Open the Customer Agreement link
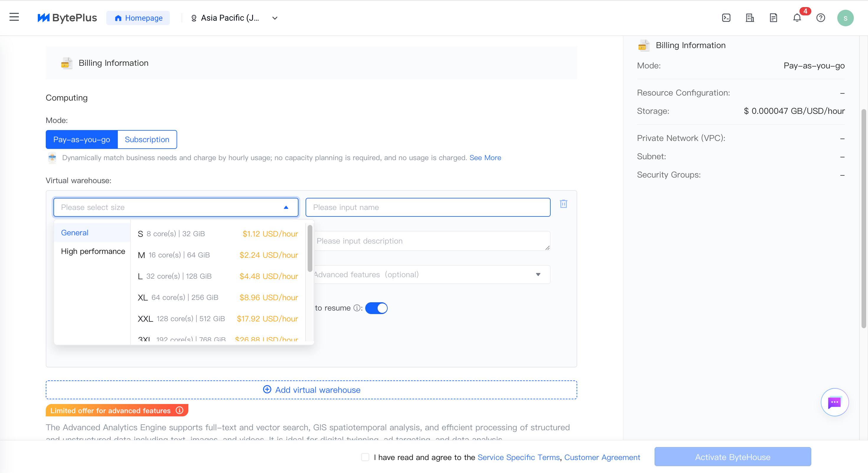This screenshot has width=868, height=473. click(602, 457)
